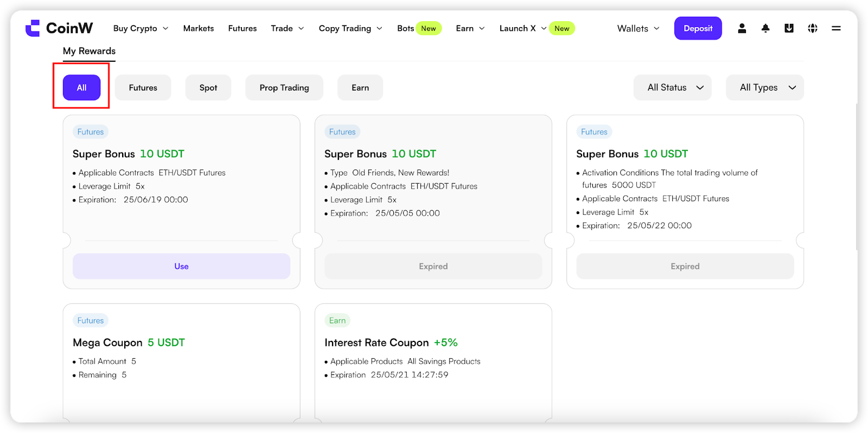Click Expired on the 25/05/05 bonus card

pyautogui.click(x=433, y=266)
